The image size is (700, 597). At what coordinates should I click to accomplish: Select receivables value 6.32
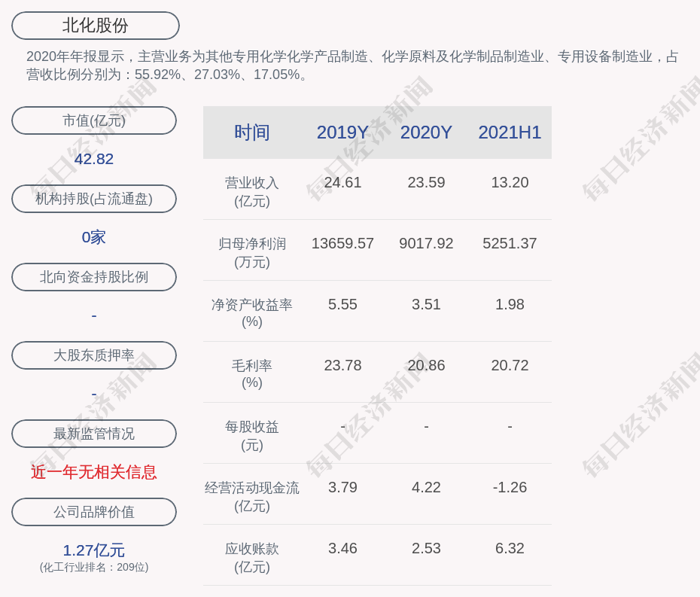click(x=510, y=548)
